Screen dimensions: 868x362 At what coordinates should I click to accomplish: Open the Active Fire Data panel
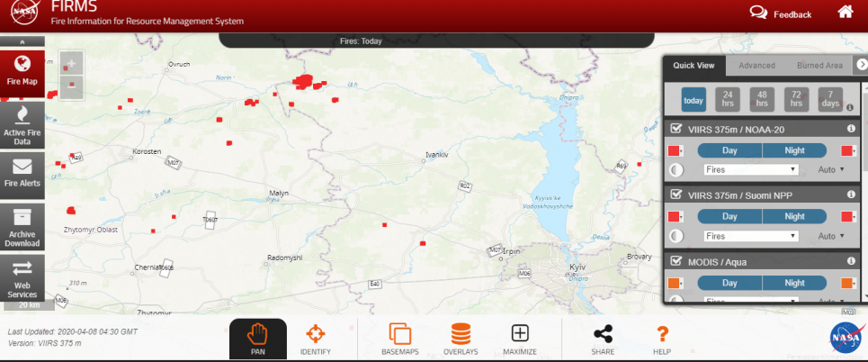pyautogui.click(x=22, y=124)
